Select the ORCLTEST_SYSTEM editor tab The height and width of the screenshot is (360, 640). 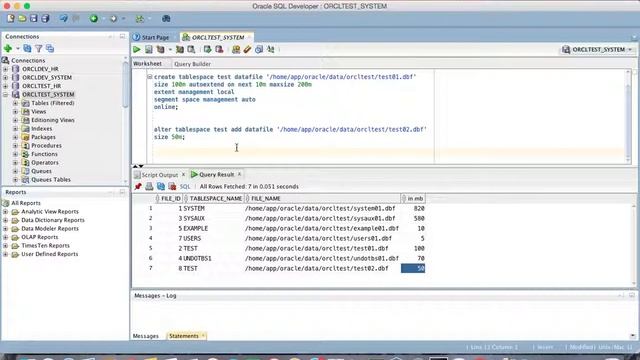218,37
